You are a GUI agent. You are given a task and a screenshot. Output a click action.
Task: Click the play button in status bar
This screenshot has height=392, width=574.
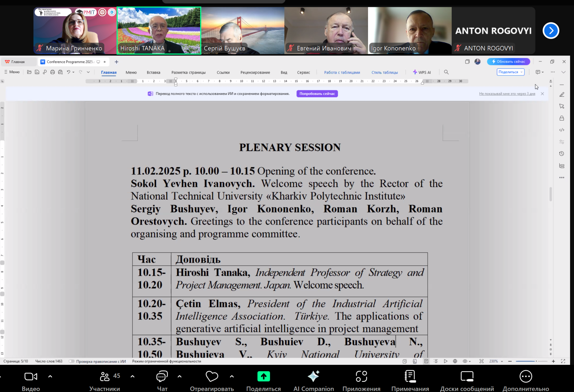[445, 361]
